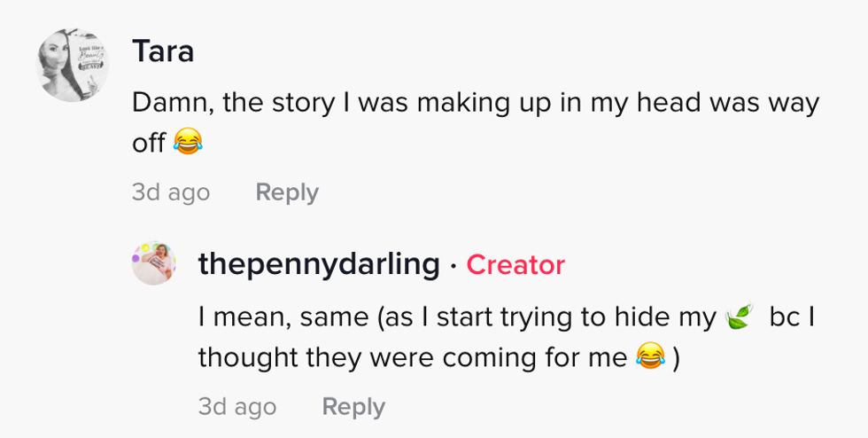The image size is (868, 438).
Task: Click the pink Creator badge
Action: click(x=515, y=264)
